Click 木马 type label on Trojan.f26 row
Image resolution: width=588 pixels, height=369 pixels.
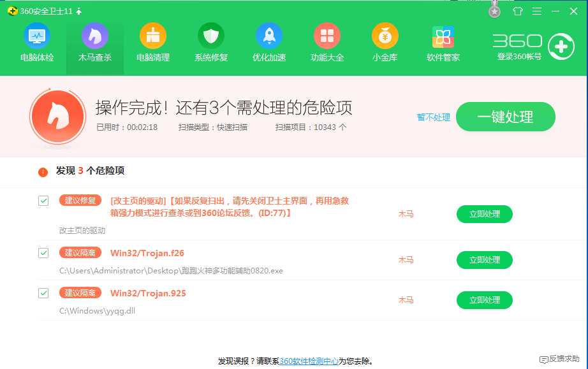point(406,260)
